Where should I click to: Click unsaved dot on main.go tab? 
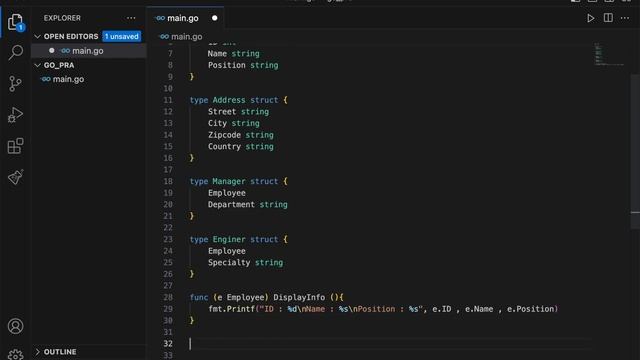point(215,18)
